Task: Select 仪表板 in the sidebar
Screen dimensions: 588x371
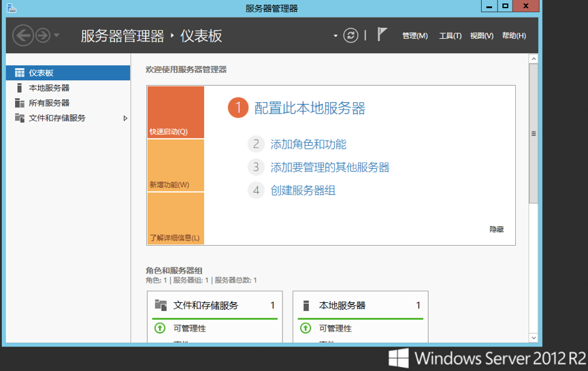Action: coord(68,73)
